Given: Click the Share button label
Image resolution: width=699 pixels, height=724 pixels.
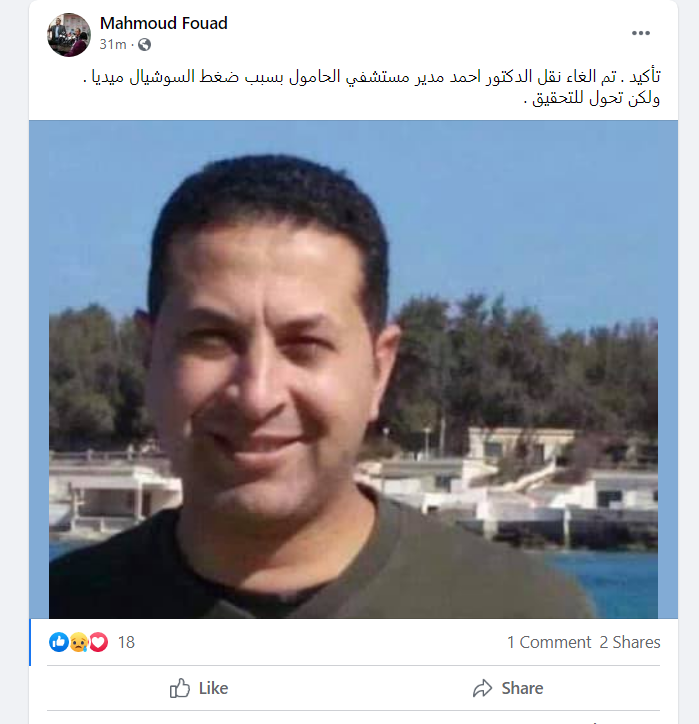Looking at the screenshot, I should coord(522,688).
